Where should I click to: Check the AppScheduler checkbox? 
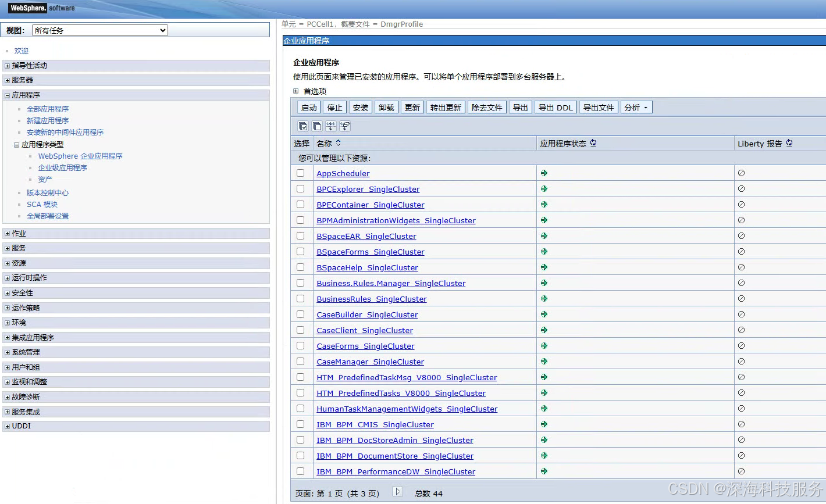(301, 173)
